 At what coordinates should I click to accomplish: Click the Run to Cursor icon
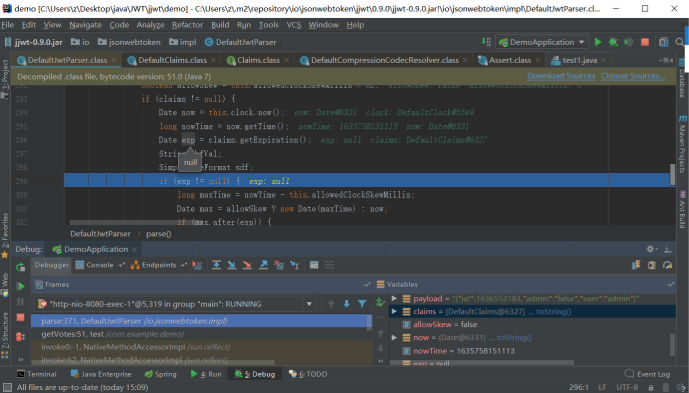pyautogui.click(x=294, y=265)
